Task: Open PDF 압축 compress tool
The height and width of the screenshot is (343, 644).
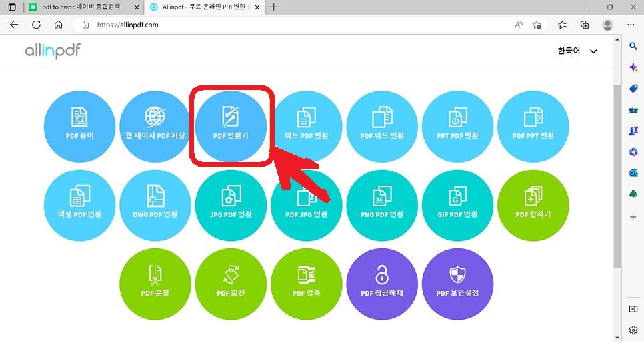Action: coord(307,284)
